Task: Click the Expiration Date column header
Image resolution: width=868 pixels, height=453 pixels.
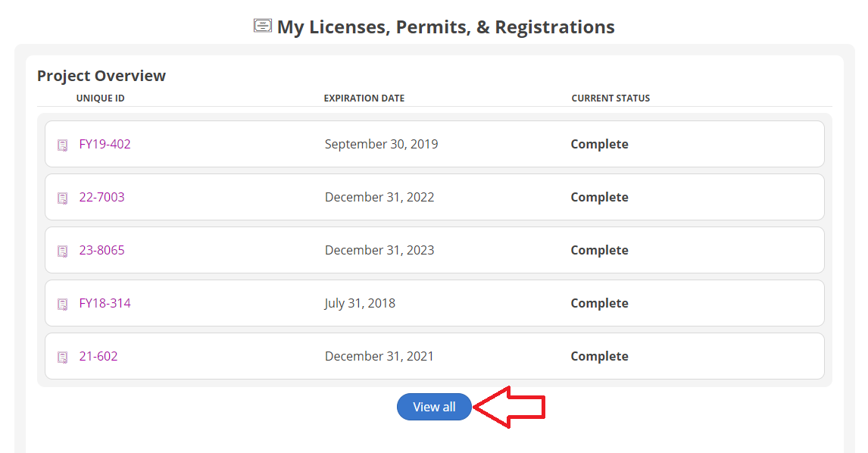Action: point(364,98)
